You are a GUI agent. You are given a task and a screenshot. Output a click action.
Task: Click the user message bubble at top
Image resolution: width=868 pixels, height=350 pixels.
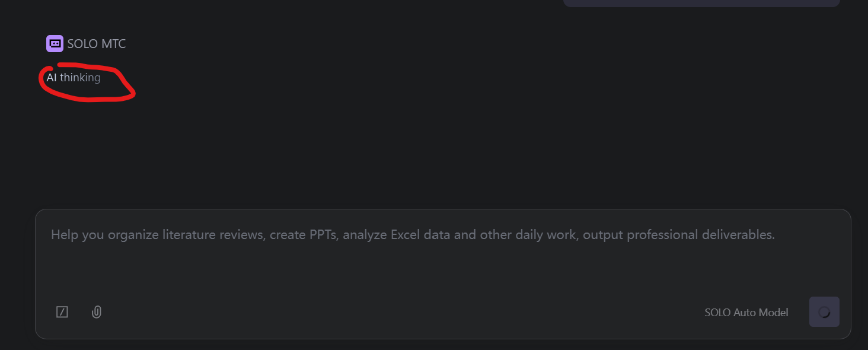701,3
